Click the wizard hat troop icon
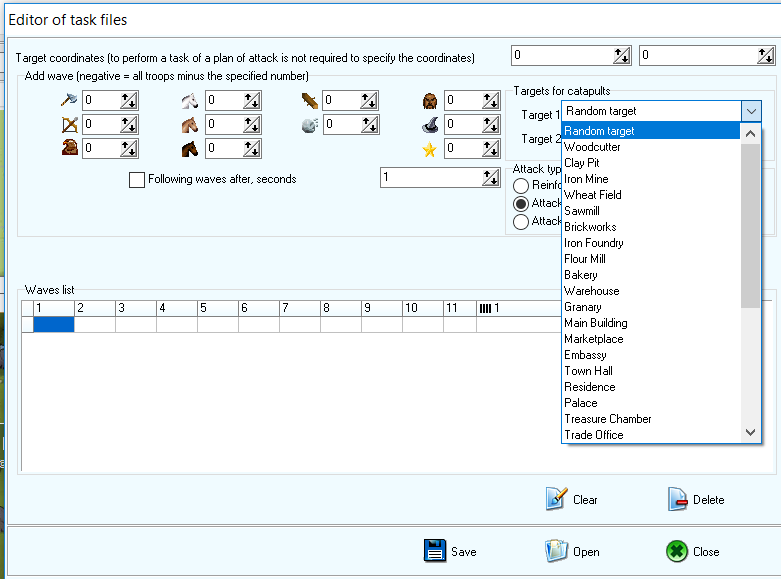The image size is (781, 579). (x=430, y=124)
